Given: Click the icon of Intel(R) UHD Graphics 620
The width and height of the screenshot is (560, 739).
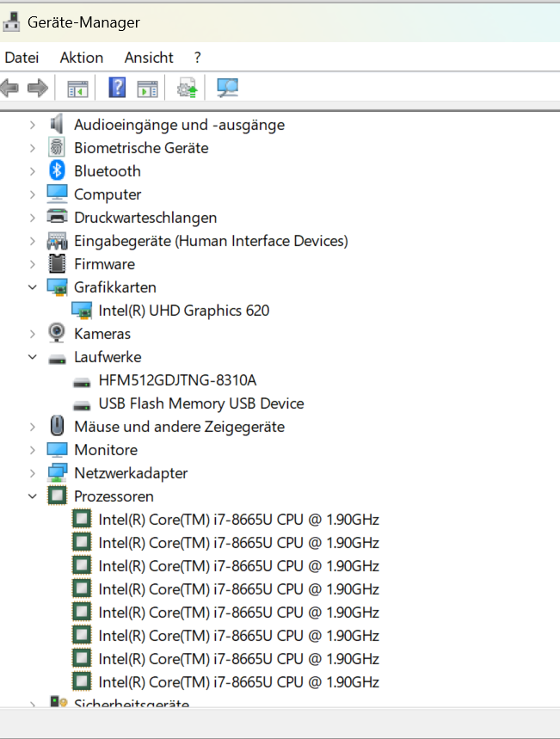Looking at the screenshot, I should pos(82,311).
